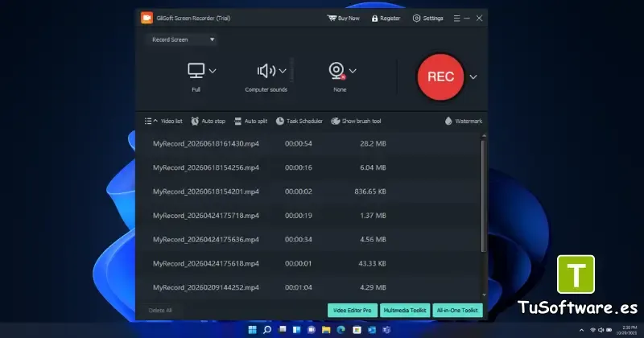The image size is (644, 338).
Task: Click the Delete All button
Action: point(160,311)
